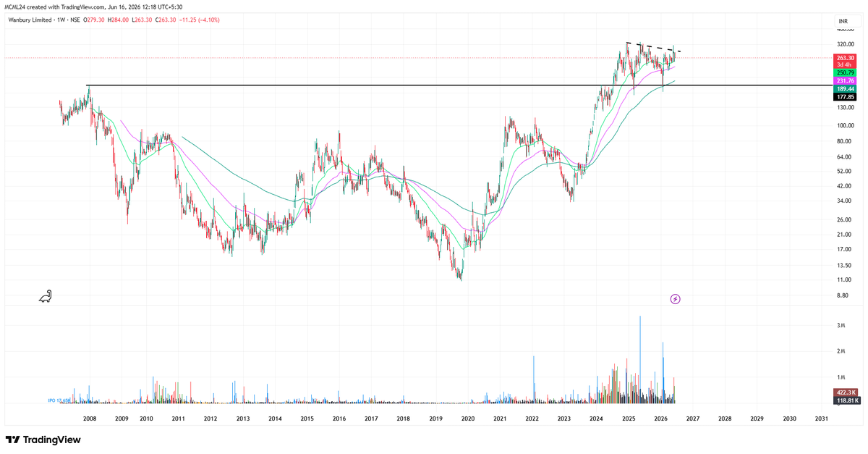Click the 2024 year label on time axis
This screenshot has height=454, width=868.
pyautogui.click(x=596, y=419)
